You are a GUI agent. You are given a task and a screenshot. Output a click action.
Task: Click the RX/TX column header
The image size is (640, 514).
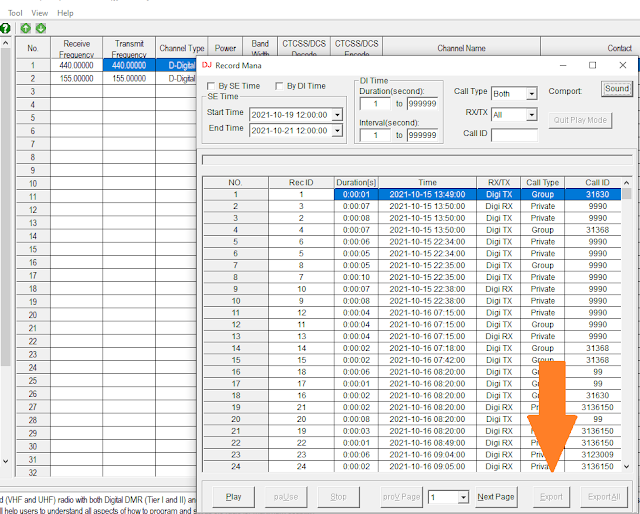(499, 182)
